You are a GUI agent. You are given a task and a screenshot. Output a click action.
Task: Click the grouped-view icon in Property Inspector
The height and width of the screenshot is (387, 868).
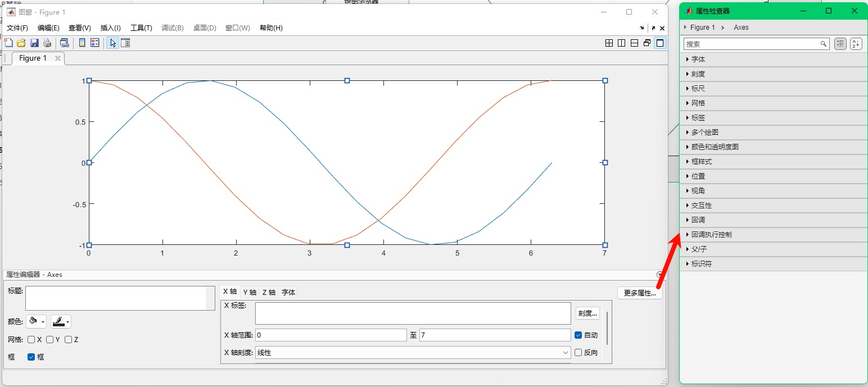click(x=840, y=44)
